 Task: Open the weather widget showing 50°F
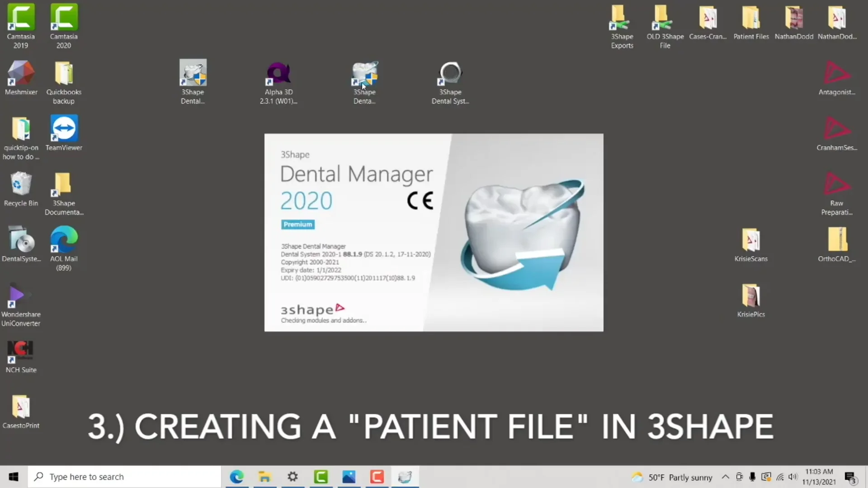(672, 477)
